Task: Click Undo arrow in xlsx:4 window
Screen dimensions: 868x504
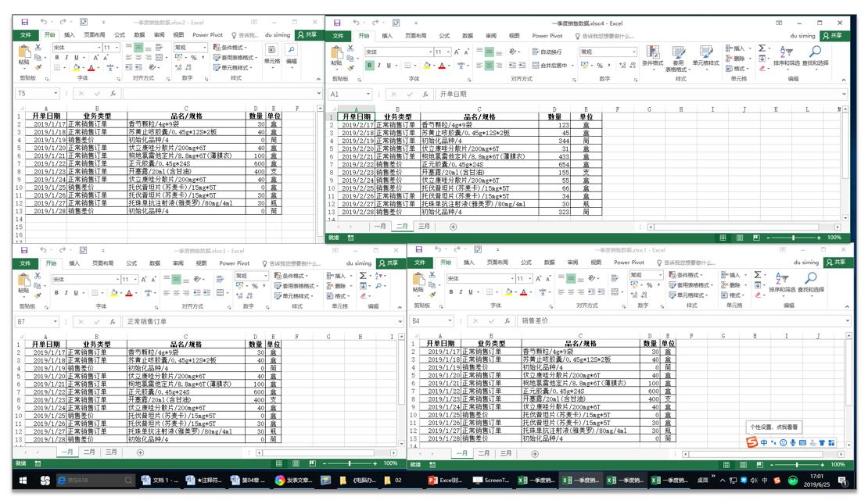Action: (x=355, y=23)
